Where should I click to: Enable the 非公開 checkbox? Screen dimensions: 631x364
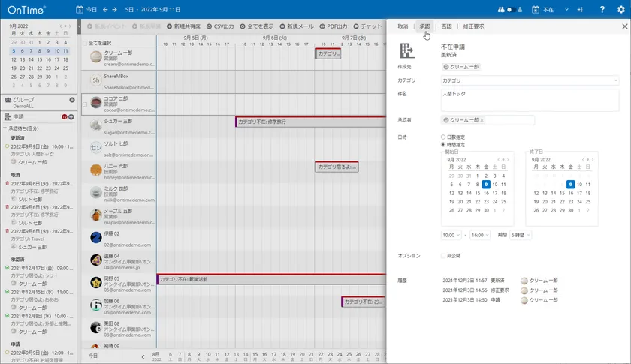[443, 256]
